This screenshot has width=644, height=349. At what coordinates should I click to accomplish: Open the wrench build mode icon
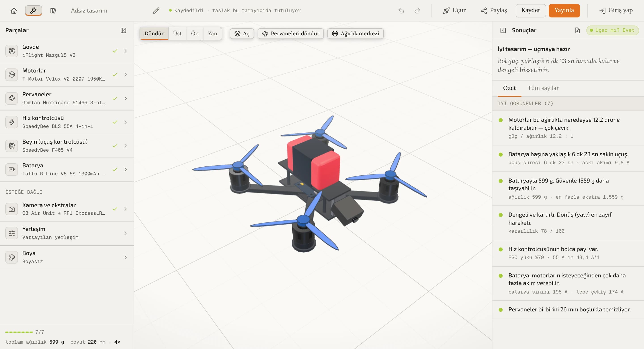(x=33, y=11)
